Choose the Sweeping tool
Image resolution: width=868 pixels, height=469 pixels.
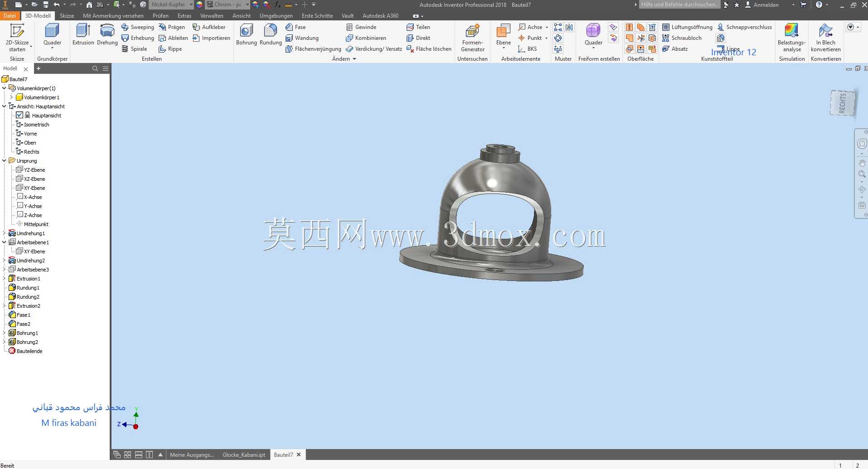(x=138, y=27)
